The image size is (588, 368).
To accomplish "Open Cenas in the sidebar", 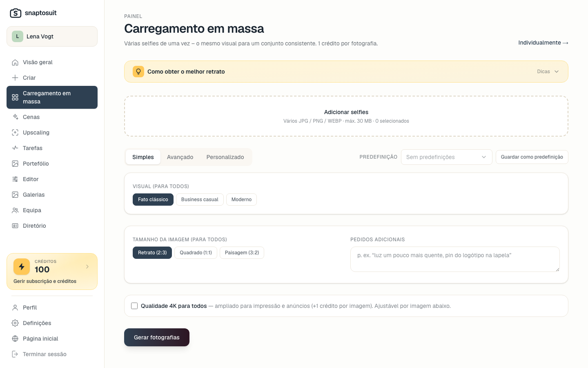I will point(52,117).
